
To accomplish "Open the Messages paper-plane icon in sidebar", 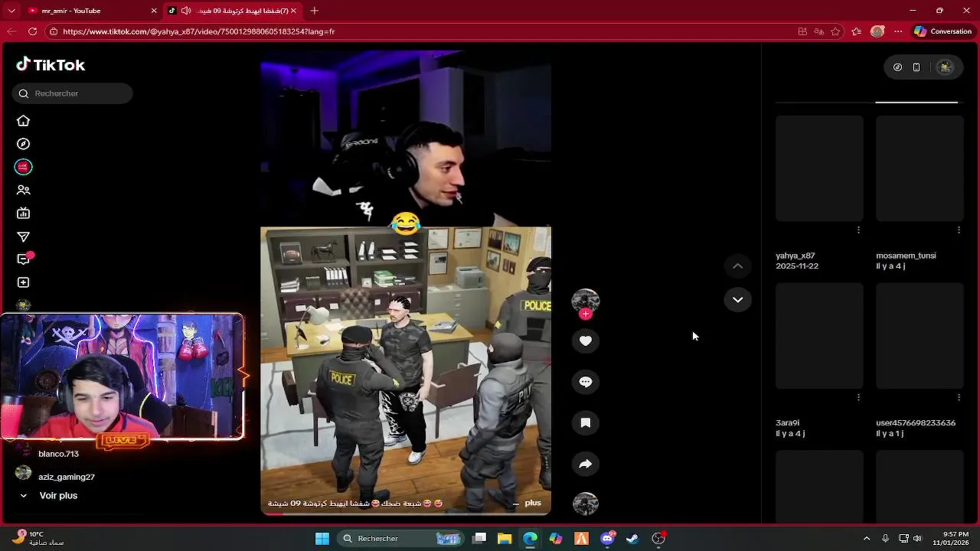I will pyautogui.click(x=23, y=237).
